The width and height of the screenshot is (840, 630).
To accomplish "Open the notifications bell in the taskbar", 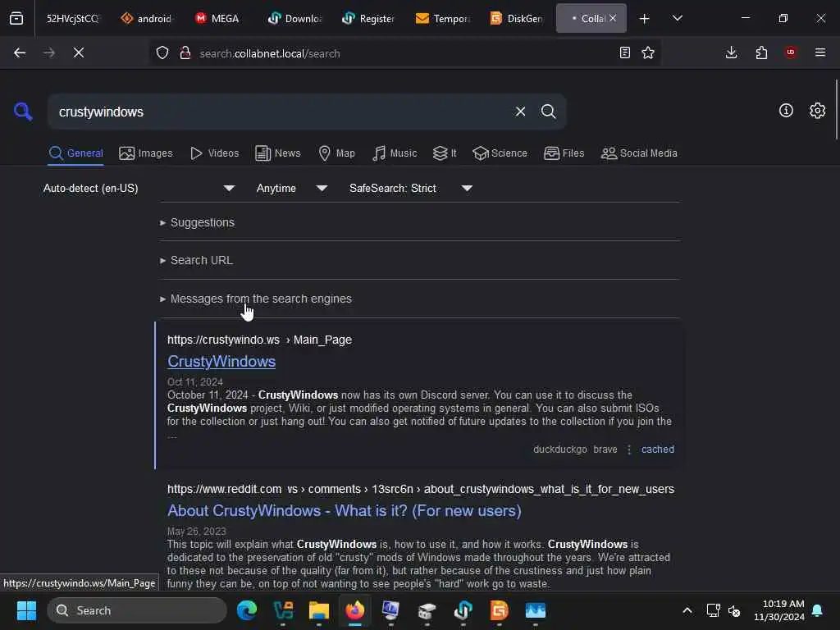I will click(818, 610).
